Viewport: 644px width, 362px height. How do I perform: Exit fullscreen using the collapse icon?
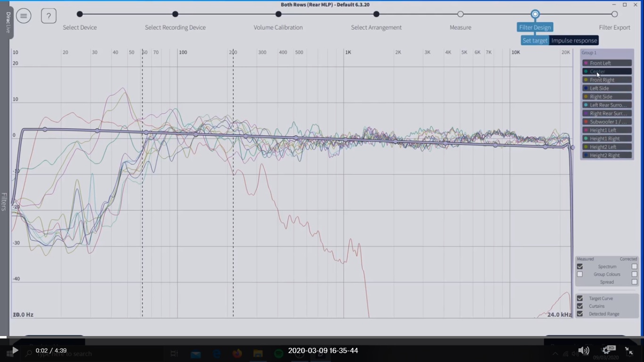tap(629, 350)
